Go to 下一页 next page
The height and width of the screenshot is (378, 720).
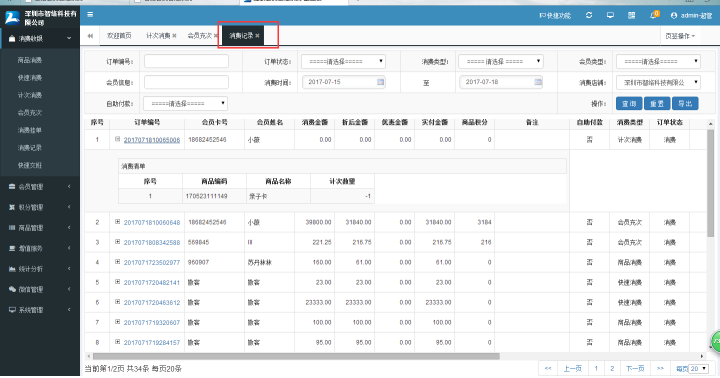(636, 369)
